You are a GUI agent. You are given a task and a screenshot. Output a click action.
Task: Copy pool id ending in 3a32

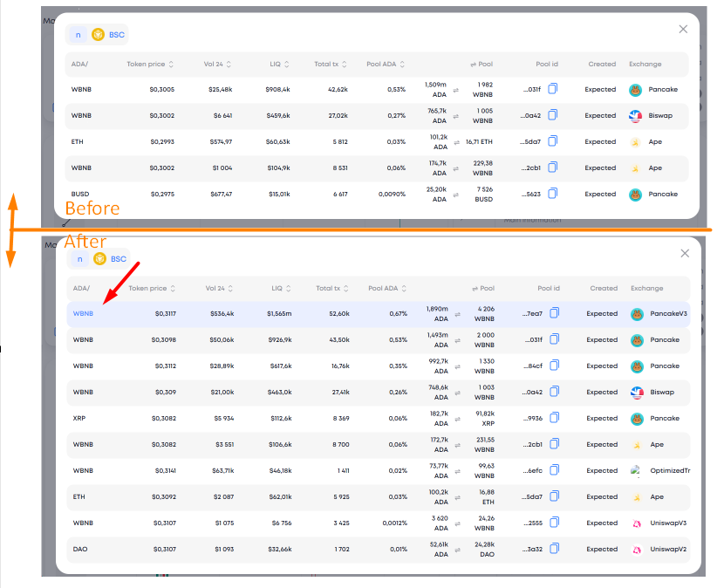click(x=554, y=550)
